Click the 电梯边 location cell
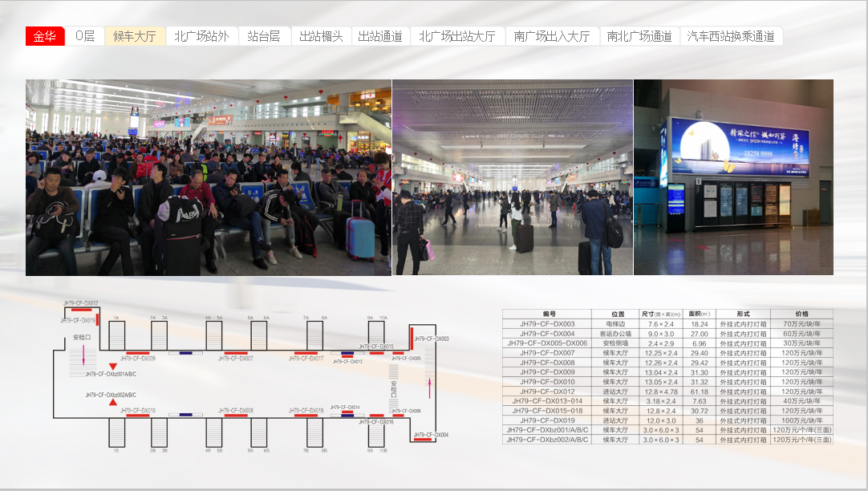This screenshot has width=868, height=491. pyautogui.click(x=615, y=324)
